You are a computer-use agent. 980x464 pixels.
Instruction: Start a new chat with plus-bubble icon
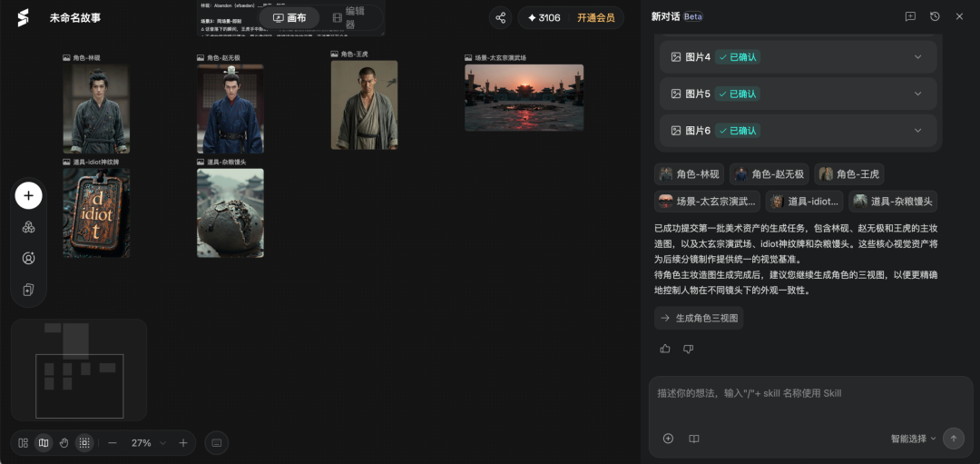point(911,17)
